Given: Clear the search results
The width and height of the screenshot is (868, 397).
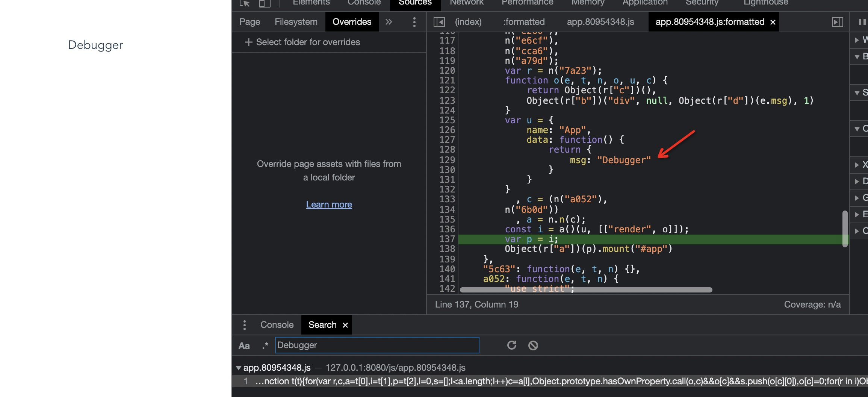Looking at the screenshot, I should click(533, 345).
